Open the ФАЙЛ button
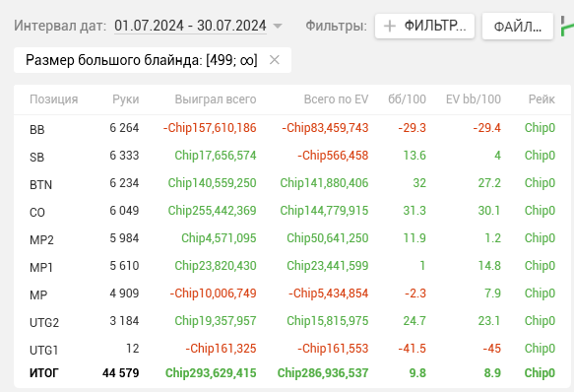Image resolution: width=574 pixels, height=392 pixels. (x=518, y=27)
